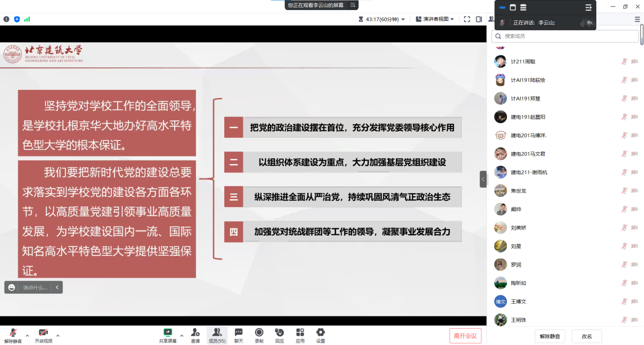Open the meeting timer 43:17 dropdown
The image size is (644, 345).
coord(382,19)
